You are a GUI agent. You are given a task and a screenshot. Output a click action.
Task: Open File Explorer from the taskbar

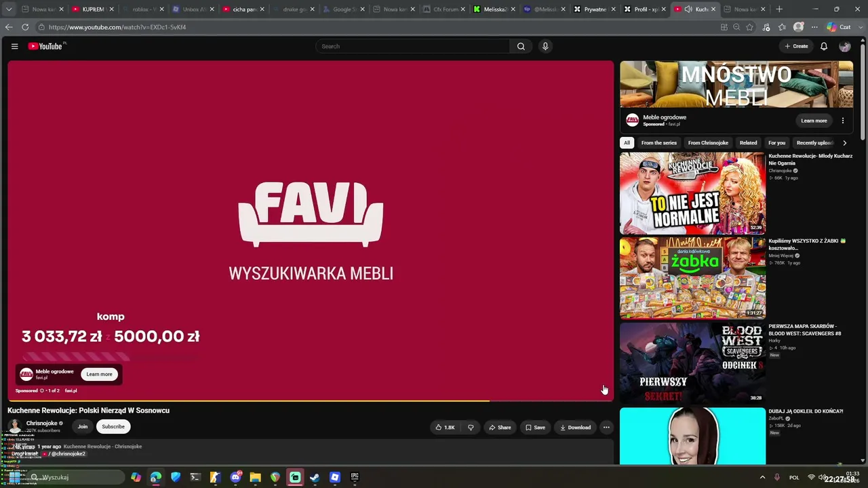tap(255, 477)
